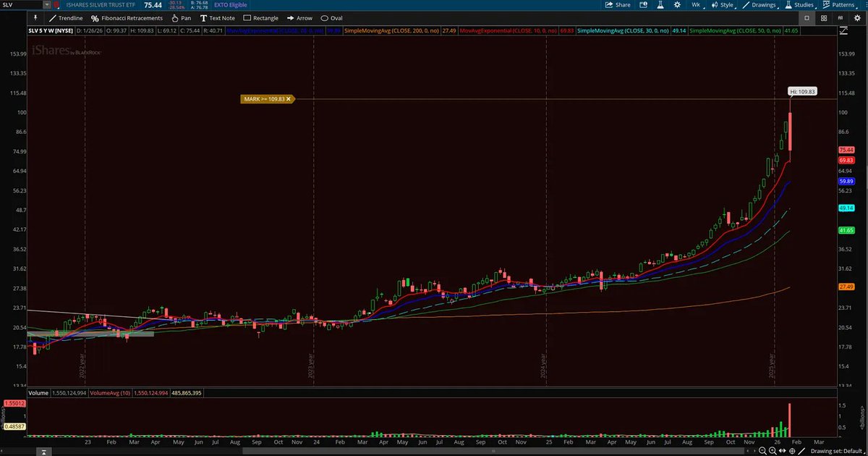Click the 27.49 price axis tag

(847, 287)
